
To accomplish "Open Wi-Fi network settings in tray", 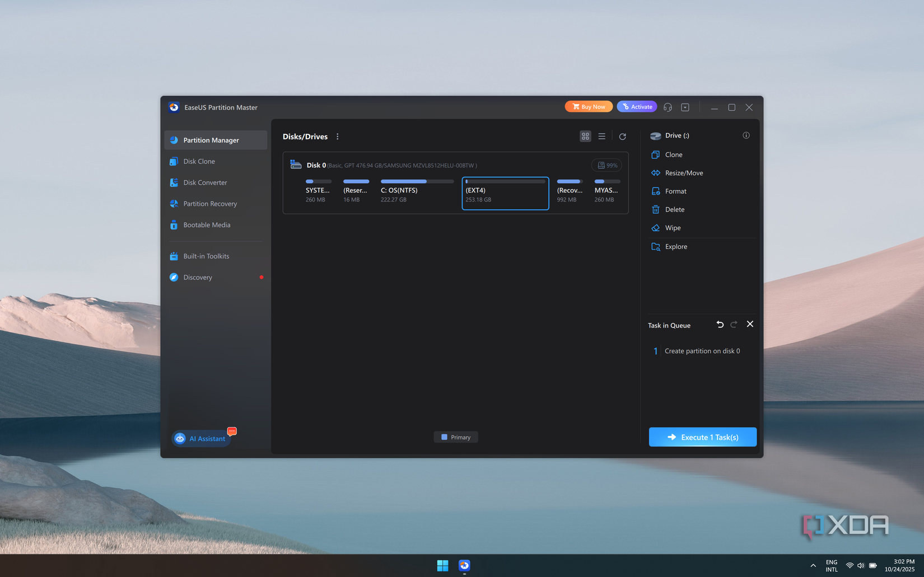I will pos(850,566).
